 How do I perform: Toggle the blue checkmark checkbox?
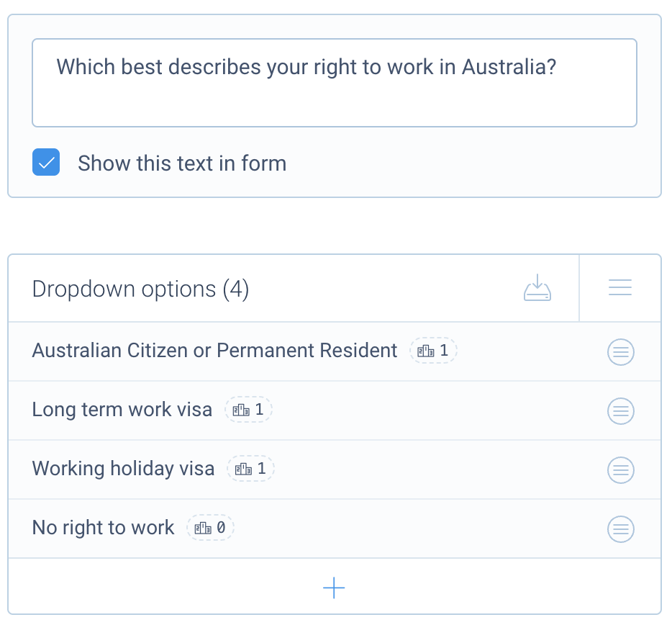click(45, 162)
